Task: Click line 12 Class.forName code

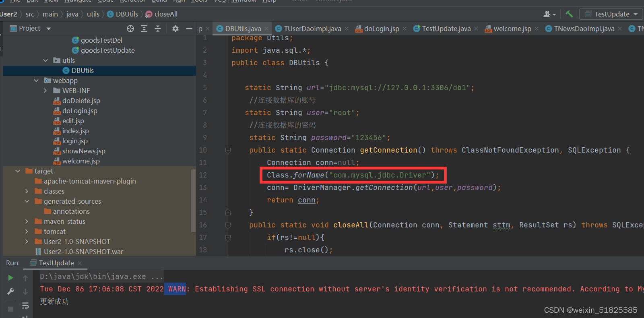Action: [x=353, y=175]
